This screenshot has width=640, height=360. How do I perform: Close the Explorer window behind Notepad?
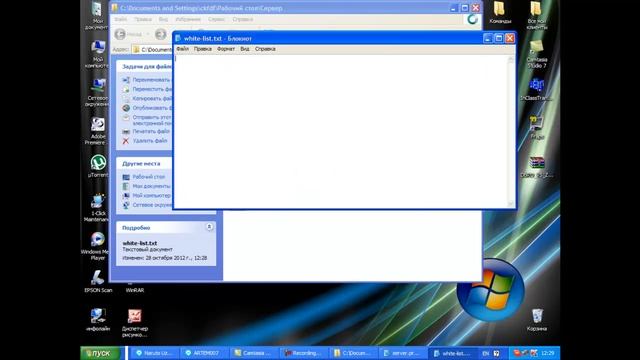476,8
